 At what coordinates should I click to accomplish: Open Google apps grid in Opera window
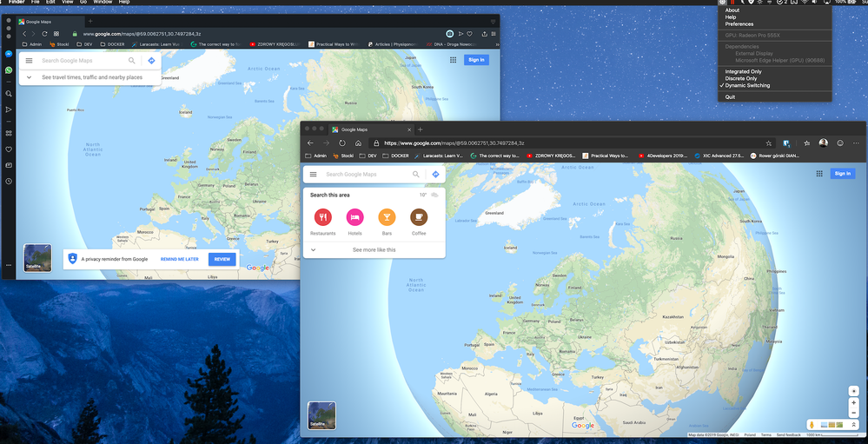coord(453,60)
